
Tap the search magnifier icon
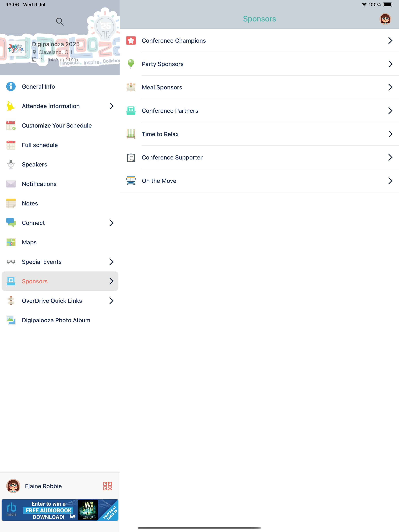click(x=60, y=22)
